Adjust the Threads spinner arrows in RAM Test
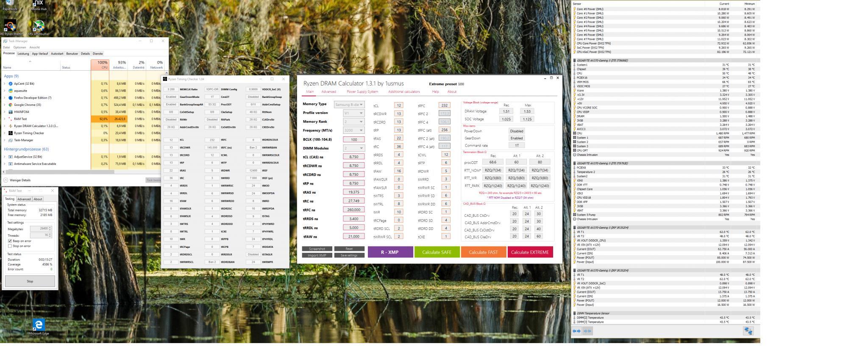Viewport: 868px width, 363px height. [x=50, y=235]
